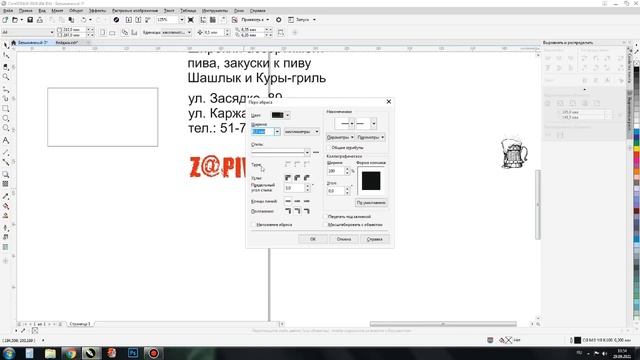Open the outline width dropdown arrow
Screen dimensions: 640x360
click(277, 131)
